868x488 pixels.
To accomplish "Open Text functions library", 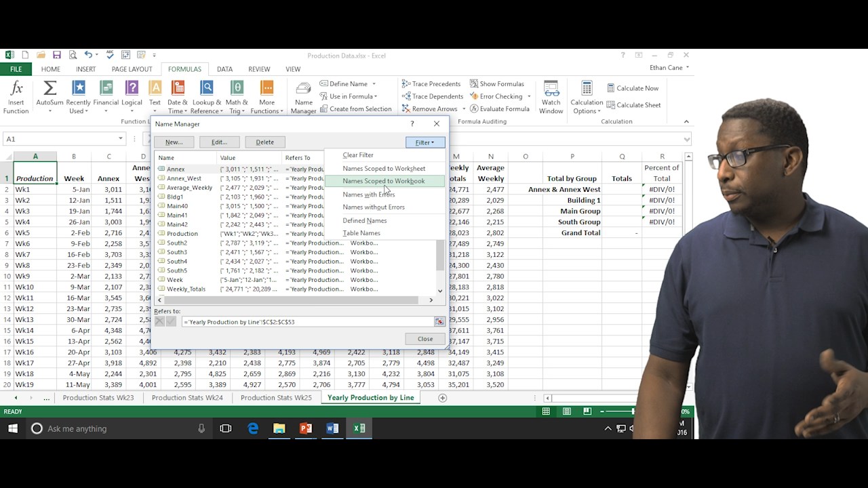I will tap(155, 97).
